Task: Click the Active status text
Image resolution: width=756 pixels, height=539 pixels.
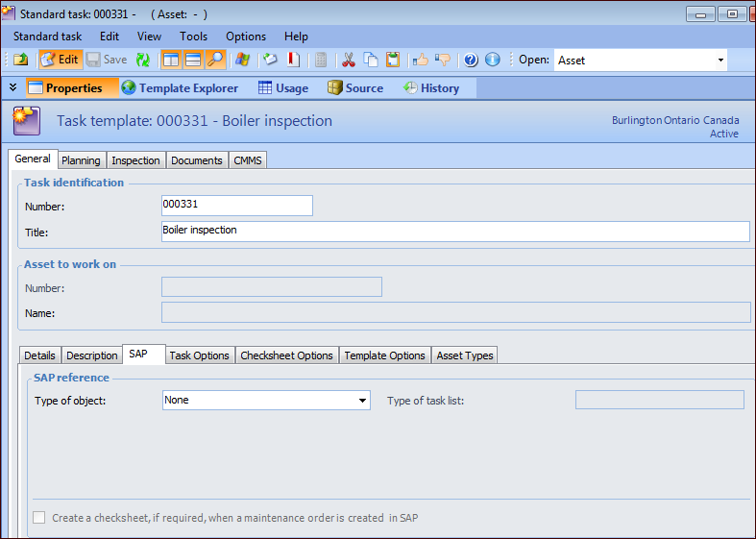Action: [723, 134]
